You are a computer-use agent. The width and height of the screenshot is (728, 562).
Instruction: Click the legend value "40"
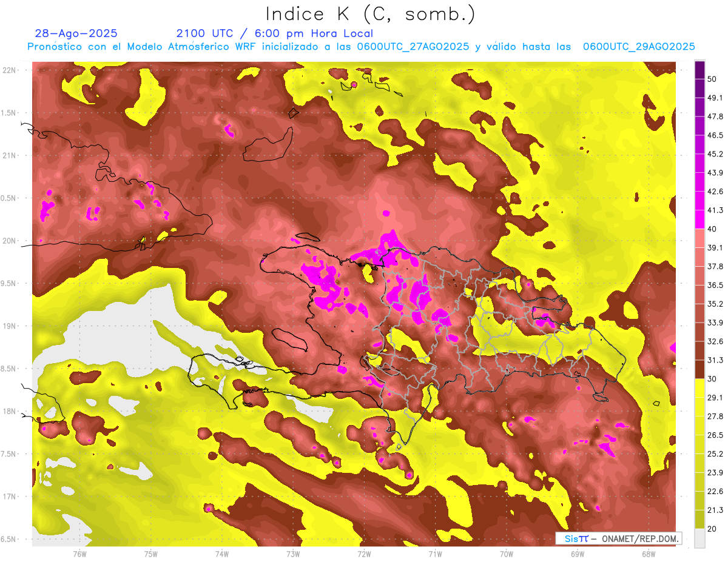[x=712, y=229]
